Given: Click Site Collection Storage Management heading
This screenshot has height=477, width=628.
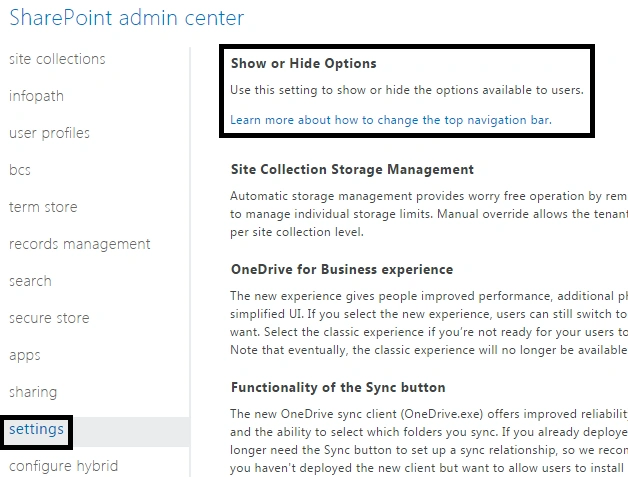Looking at the screenshot, I should pyautogui.click(x=352, y=169).
